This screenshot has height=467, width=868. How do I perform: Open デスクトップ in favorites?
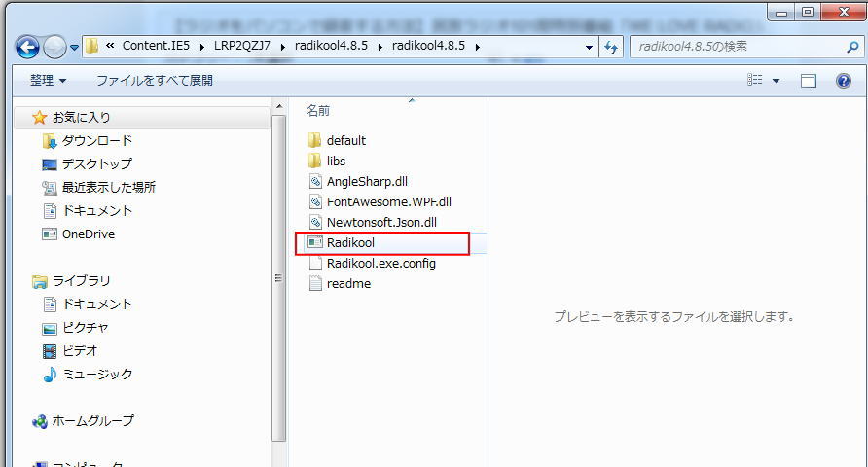97,163
